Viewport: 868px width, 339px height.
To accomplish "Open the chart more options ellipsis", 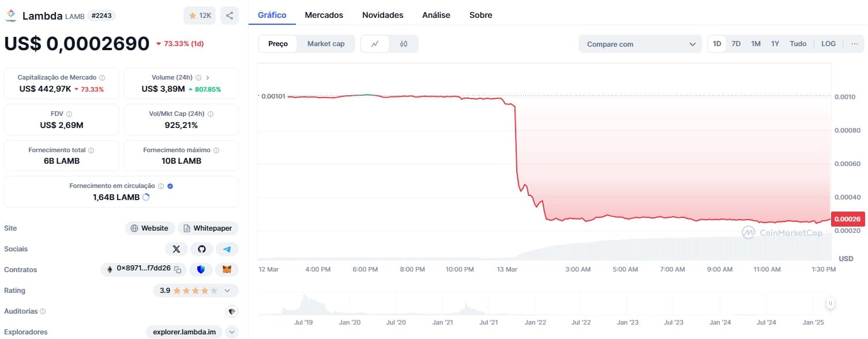I will (854, 44).
